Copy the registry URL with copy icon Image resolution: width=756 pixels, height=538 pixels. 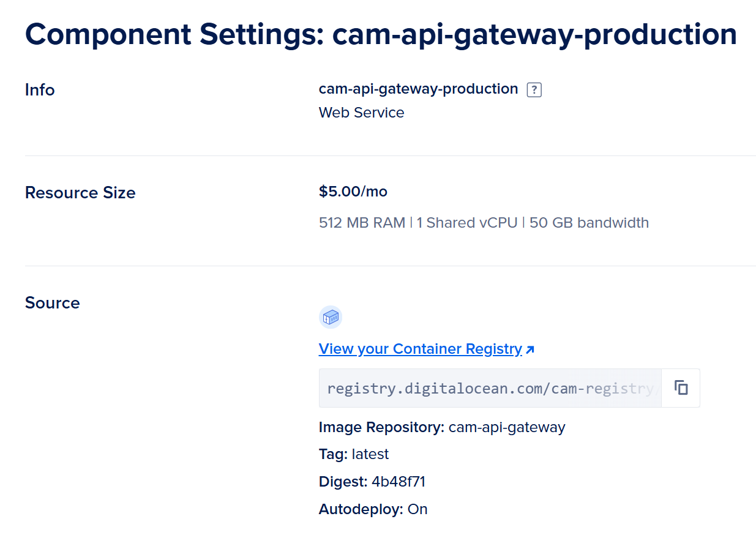(x=681, y=387)
